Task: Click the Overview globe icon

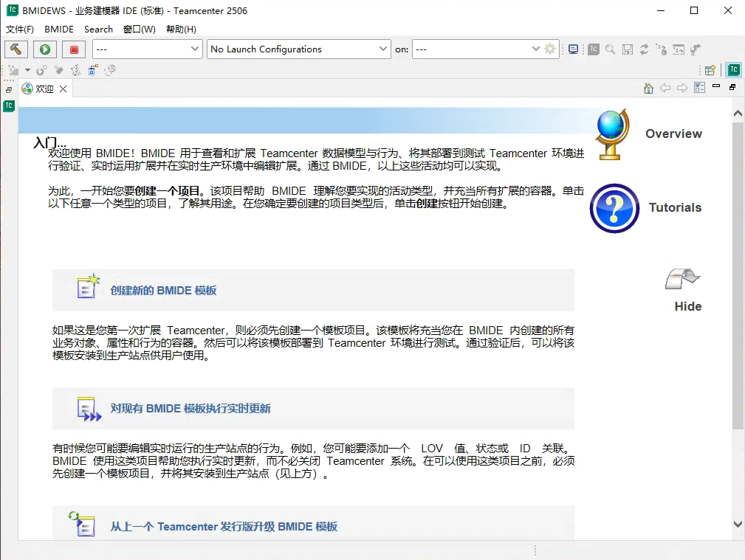Action: point(613,134)
